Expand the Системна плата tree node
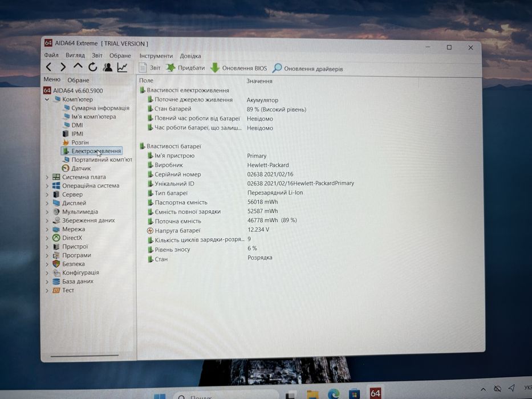The width and height of the screenshot is (532, 399). [47, 177]
